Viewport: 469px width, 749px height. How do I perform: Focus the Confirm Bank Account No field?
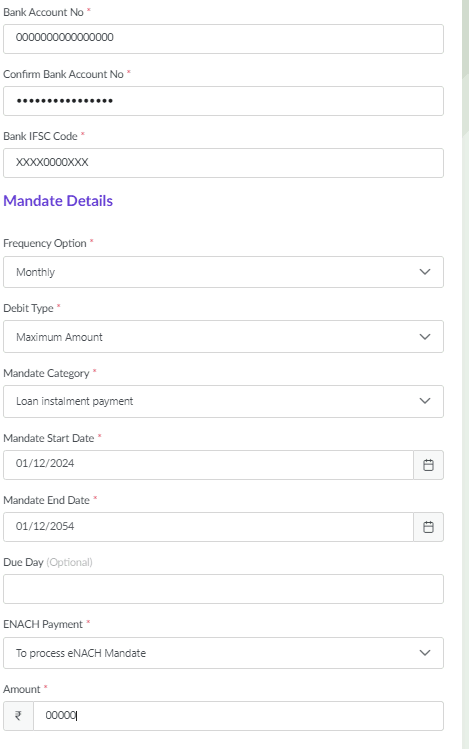pos(224,101)
